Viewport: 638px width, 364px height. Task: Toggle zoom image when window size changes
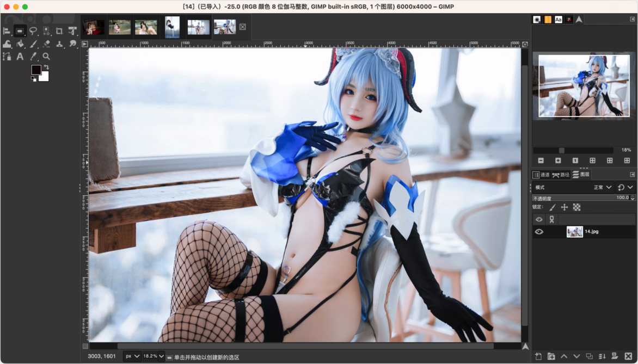pyautogui.click(x=525, y=44)
